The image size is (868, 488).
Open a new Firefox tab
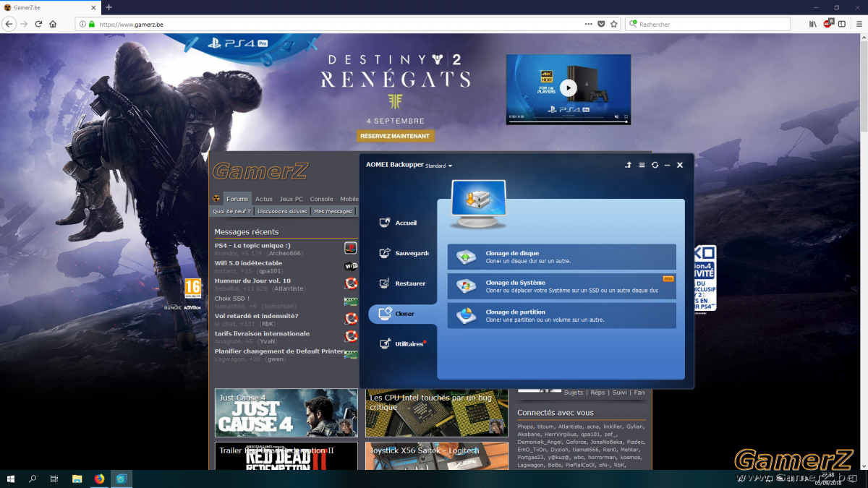(x=109, y=7)
